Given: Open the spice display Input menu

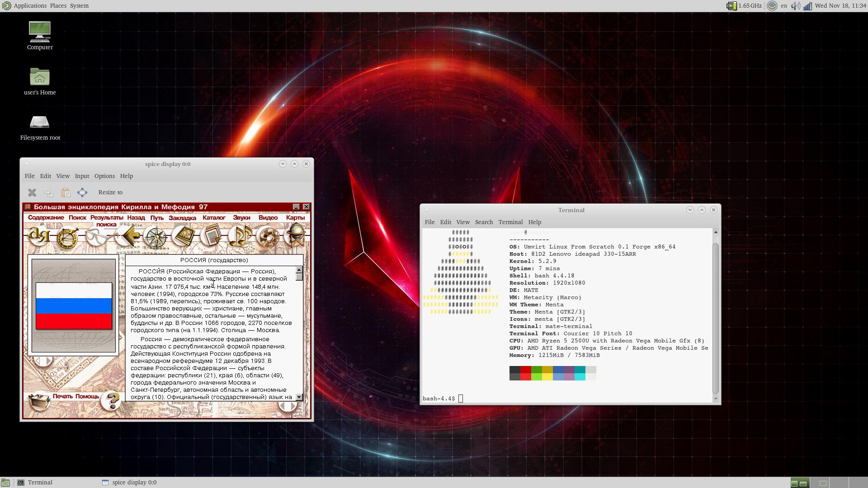Looking at the screenshot, I should pyautogui.click(x=82, y=176).
